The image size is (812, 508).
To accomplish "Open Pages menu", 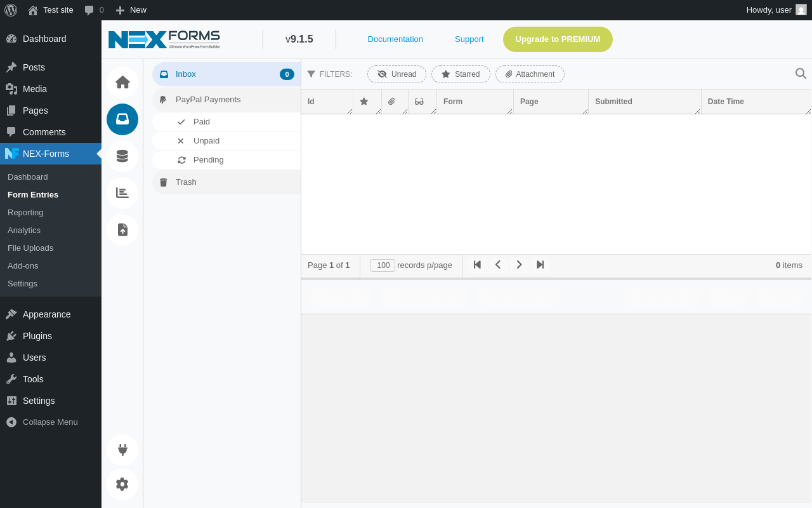I will point(51,110).
